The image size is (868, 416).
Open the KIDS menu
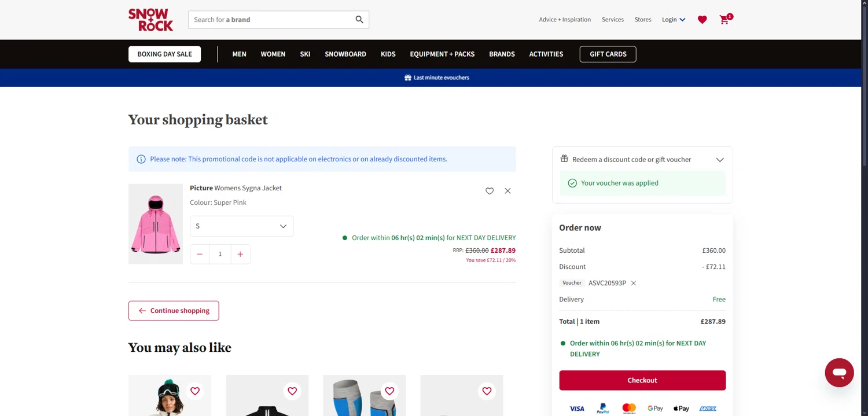click(x=388, y=54)
